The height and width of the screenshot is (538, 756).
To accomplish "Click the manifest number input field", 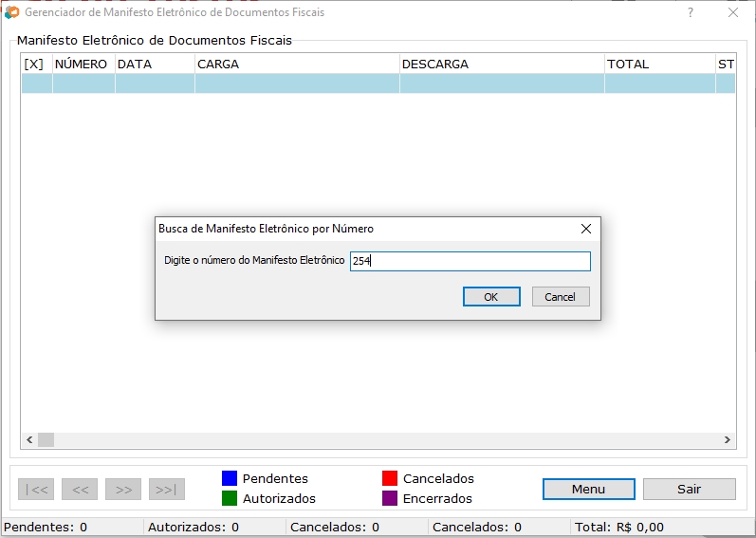I will click(470, 261).
